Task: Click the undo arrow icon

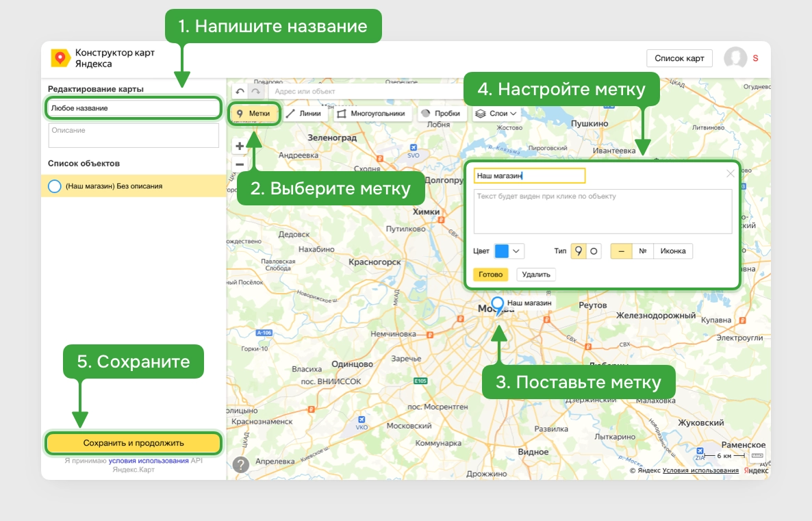Action: coord(240,91)
